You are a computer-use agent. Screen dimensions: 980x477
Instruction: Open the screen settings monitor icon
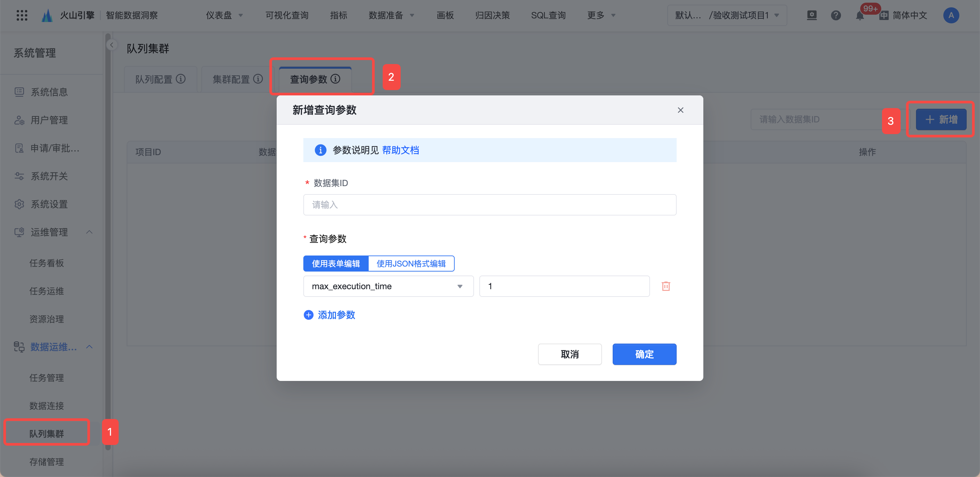click(x=811, y=15)
